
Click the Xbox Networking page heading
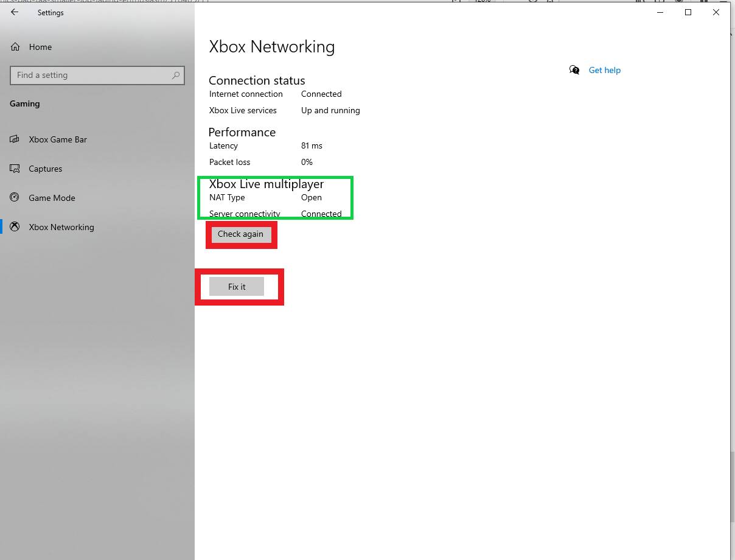272,47
